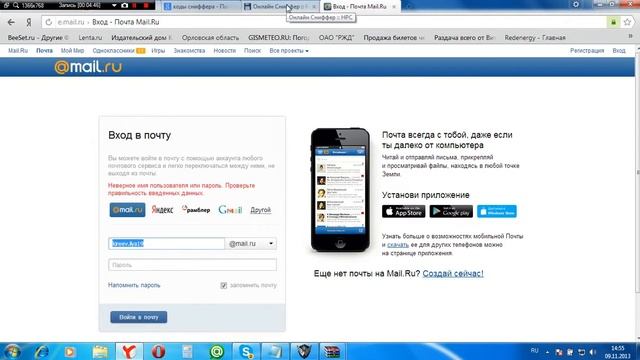
Task: Open the 'Орловская область' bookmark
Action: (210, 38)
